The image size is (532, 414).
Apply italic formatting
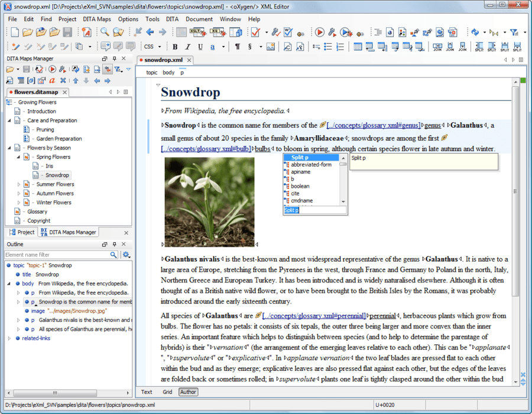pyautogui.click(x=187, y=46)
